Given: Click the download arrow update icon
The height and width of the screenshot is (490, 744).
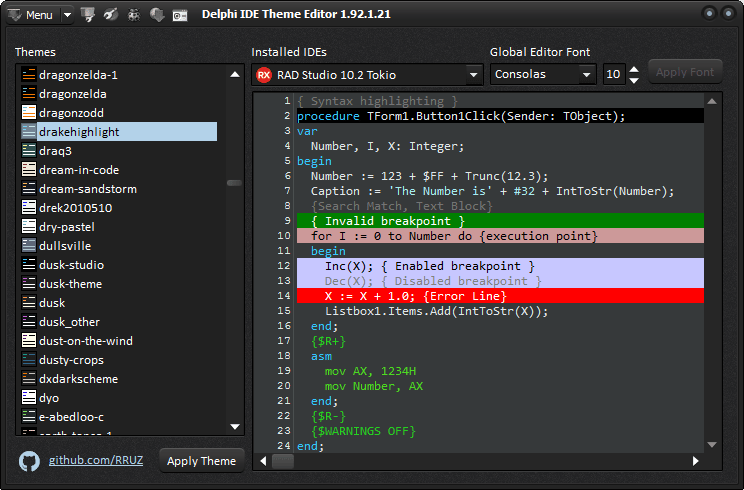Looking at the screenshot, I should coord(157,15).
